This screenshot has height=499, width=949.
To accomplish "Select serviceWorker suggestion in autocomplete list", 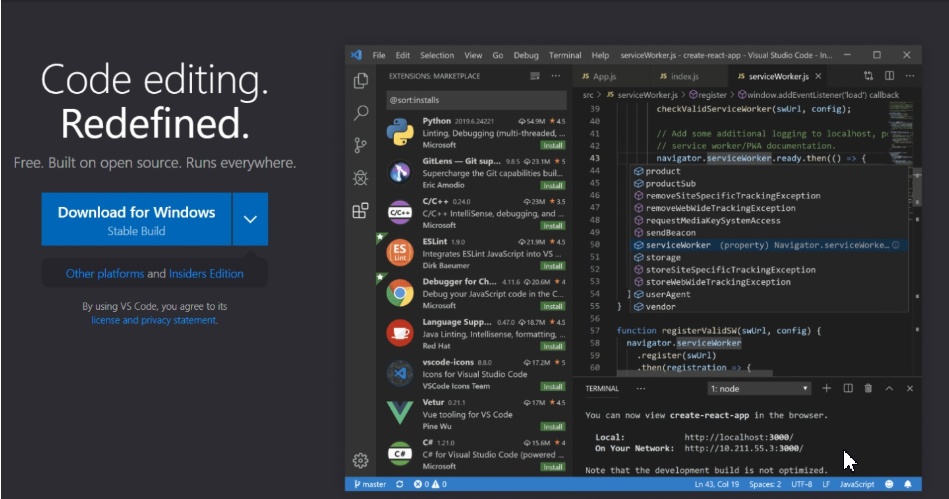I will pos(767,245).
